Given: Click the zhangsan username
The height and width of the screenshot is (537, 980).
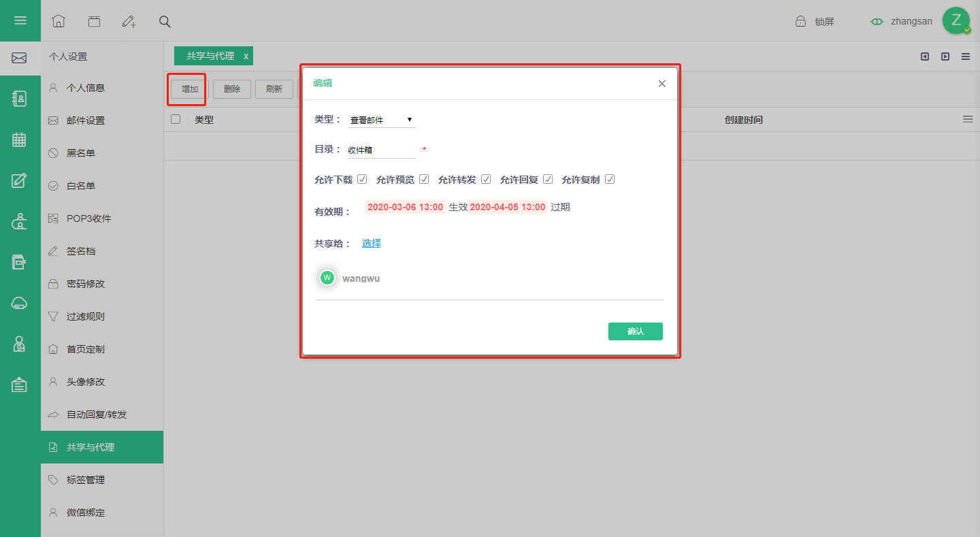Looking at the screenshot, I should 911,21.
